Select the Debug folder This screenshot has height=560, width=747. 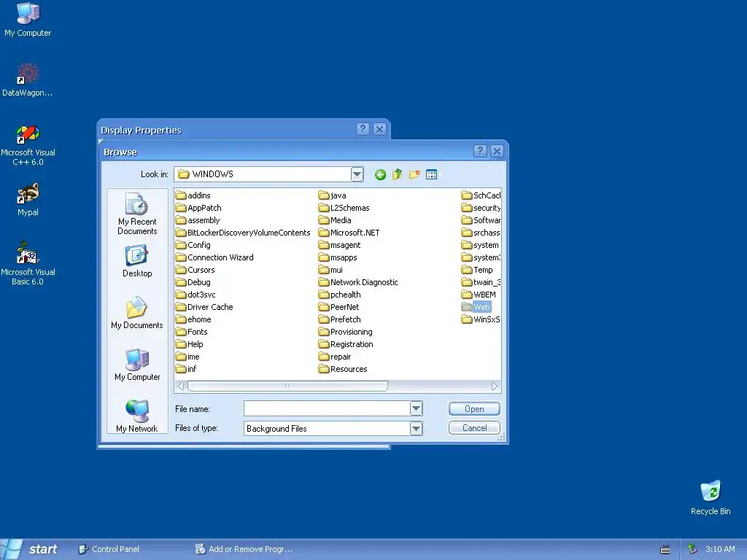193,282
